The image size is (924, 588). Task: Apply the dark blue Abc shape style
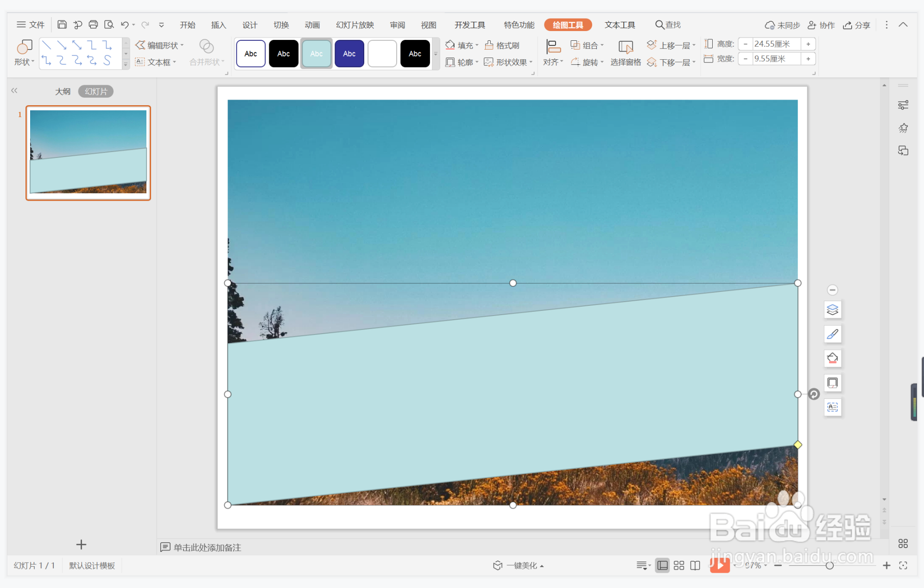point(349,54)
